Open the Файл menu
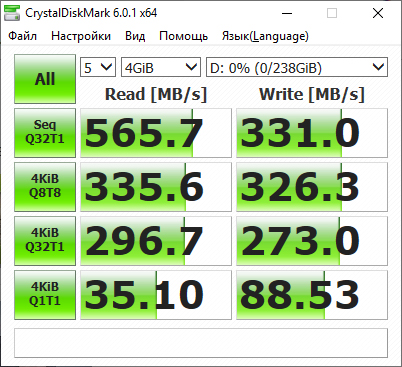Viewport: 402px width, 367px height. point(22,36)
